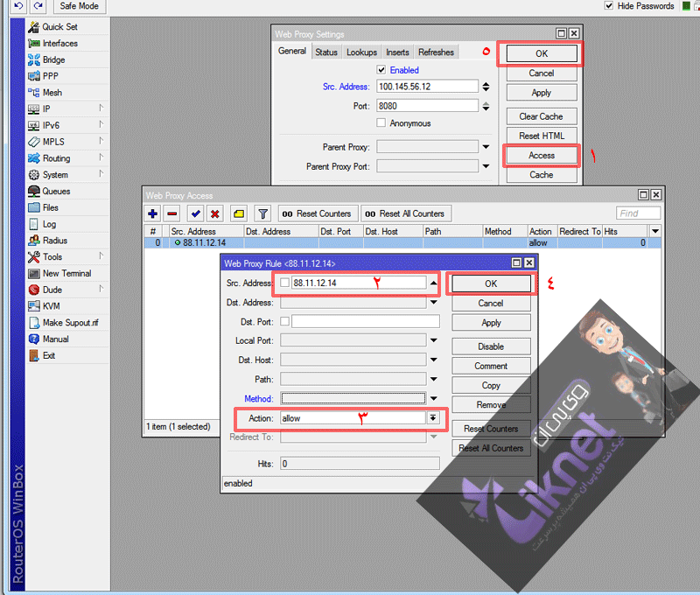Click the red X disable icon
The height and width of the screenshot is (595, 700).
215,213
